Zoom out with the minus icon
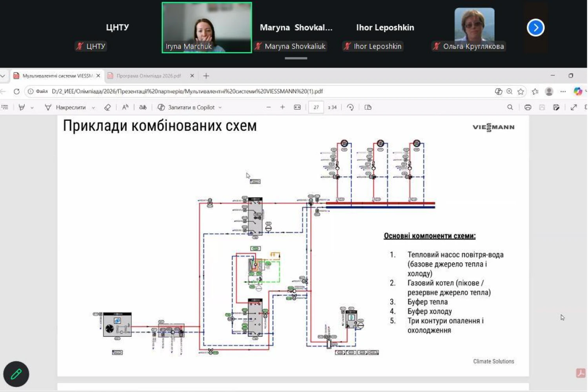 pos(269,107)
